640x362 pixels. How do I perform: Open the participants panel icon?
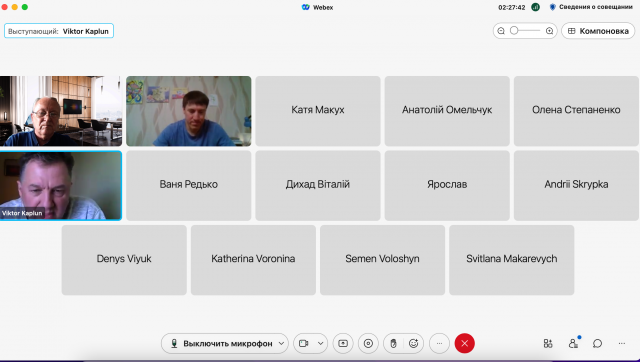click(573, 344)
